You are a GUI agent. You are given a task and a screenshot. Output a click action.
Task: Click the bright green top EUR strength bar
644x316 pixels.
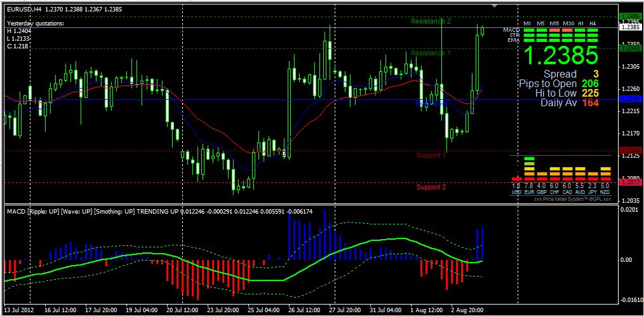(x=530, y=158)
